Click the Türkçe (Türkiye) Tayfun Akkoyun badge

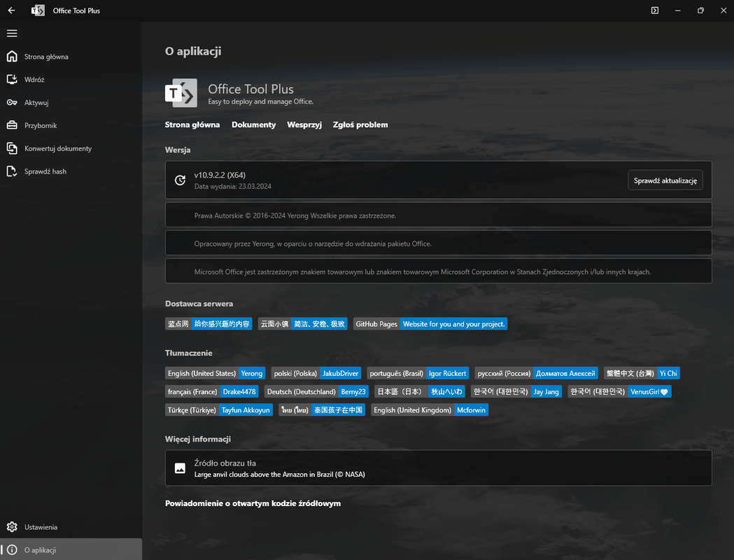click(219, 409)
